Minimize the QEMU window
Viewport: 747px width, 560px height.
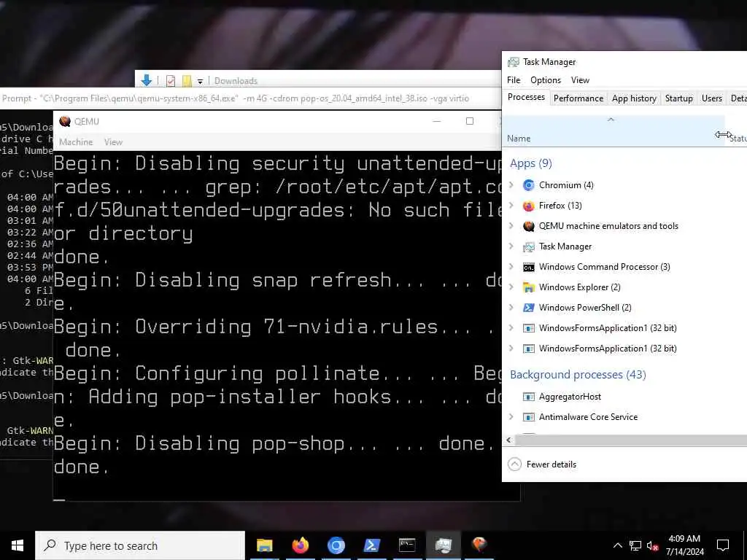[436, 121]
